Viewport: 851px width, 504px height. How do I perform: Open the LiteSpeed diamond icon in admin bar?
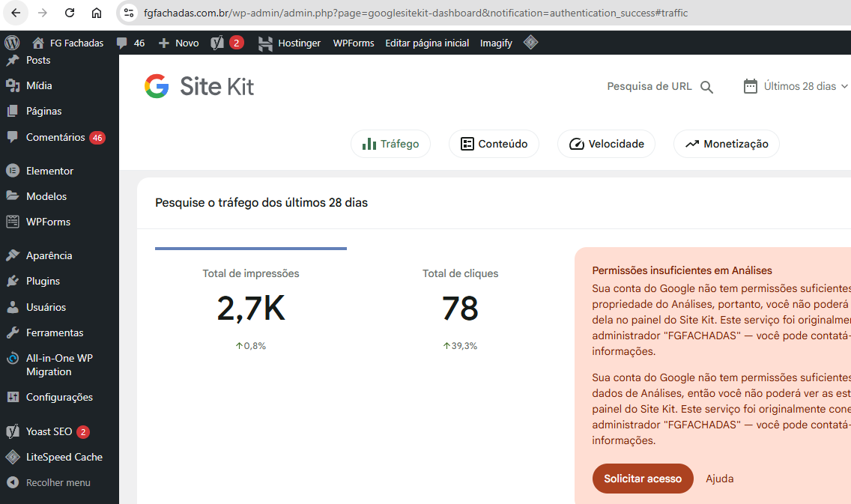pyautogui.click(x=530, y=43)
